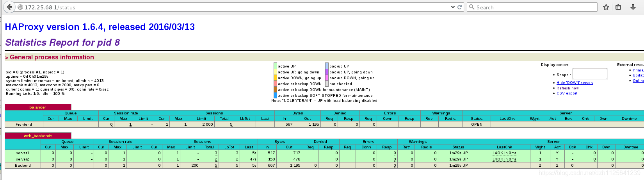Click server1's underlined Total sessions value 3
This screenshot has height=180, width=644.
pyautogui.click(x=216, y=153)
